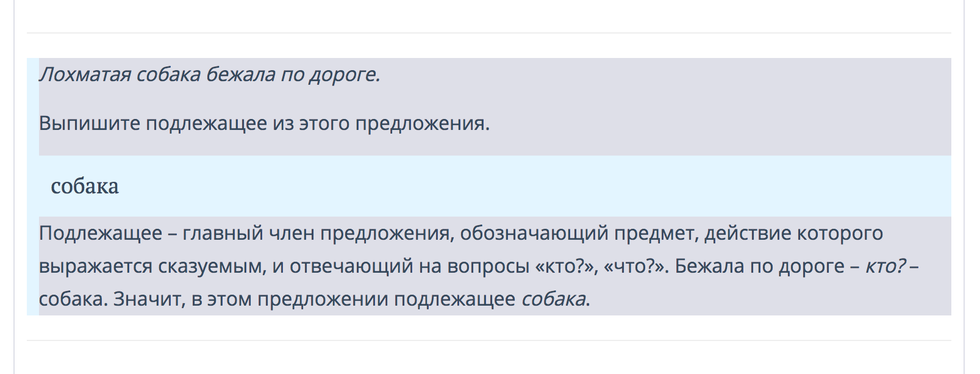The image size is (980, 374).
Task: Click the word "Выпишите" in the instruction
Action: pyautogui.click(x=90, y=124)
